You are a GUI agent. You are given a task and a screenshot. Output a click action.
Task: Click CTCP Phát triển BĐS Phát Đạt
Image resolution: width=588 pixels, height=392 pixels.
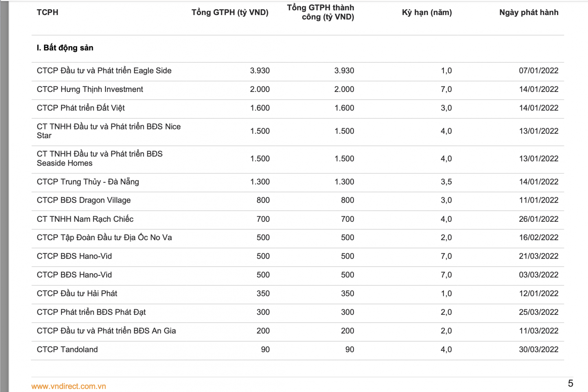(x=91, y=312)
